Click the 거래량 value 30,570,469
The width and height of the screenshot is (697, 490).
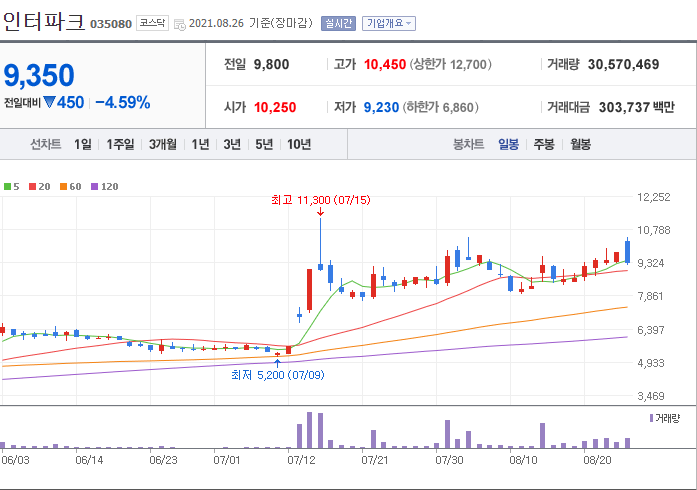coord(623,64)
